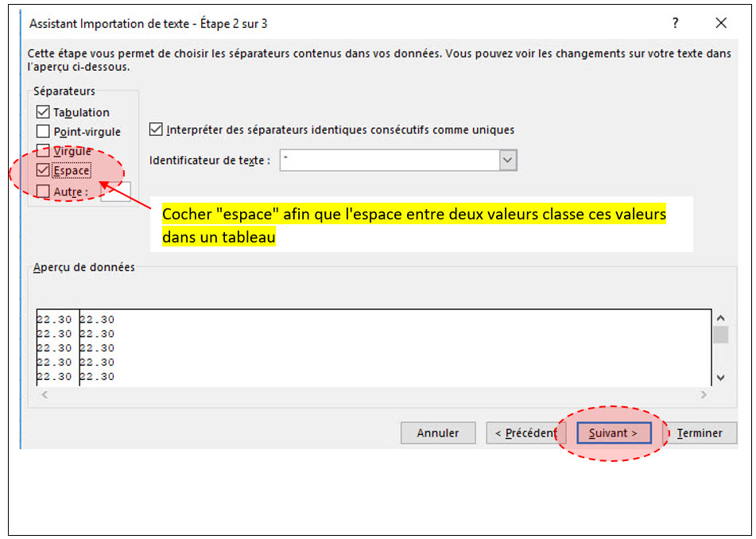This screenshot has width=756, height=539.
Task: Open the Identificateur de texte dropdown arrow
Action: coord(508,161)
